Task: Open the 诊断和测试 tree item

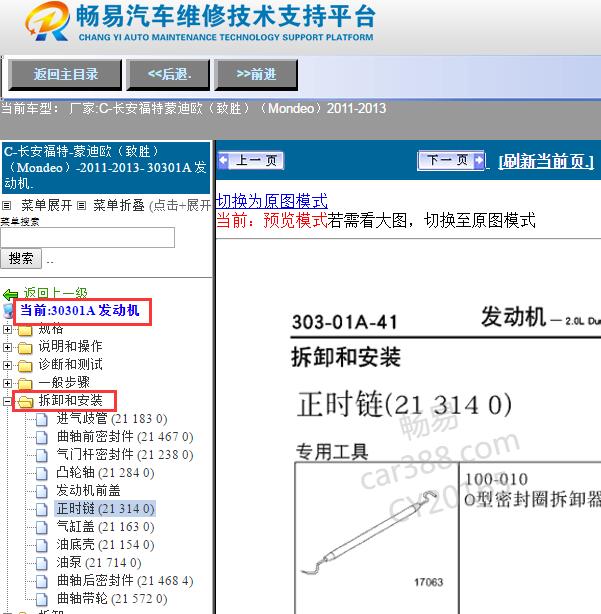Action: point(70,364)
